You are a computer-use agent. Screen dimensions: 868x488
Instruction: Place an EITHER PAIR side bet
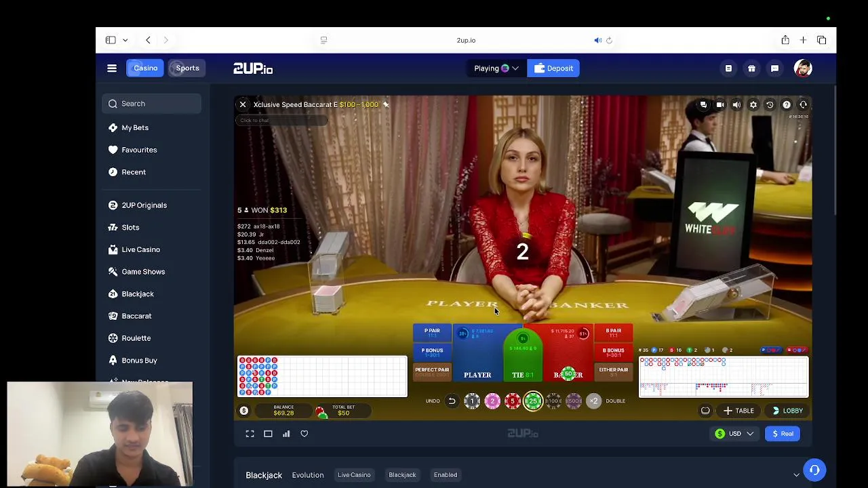[613, 372]
